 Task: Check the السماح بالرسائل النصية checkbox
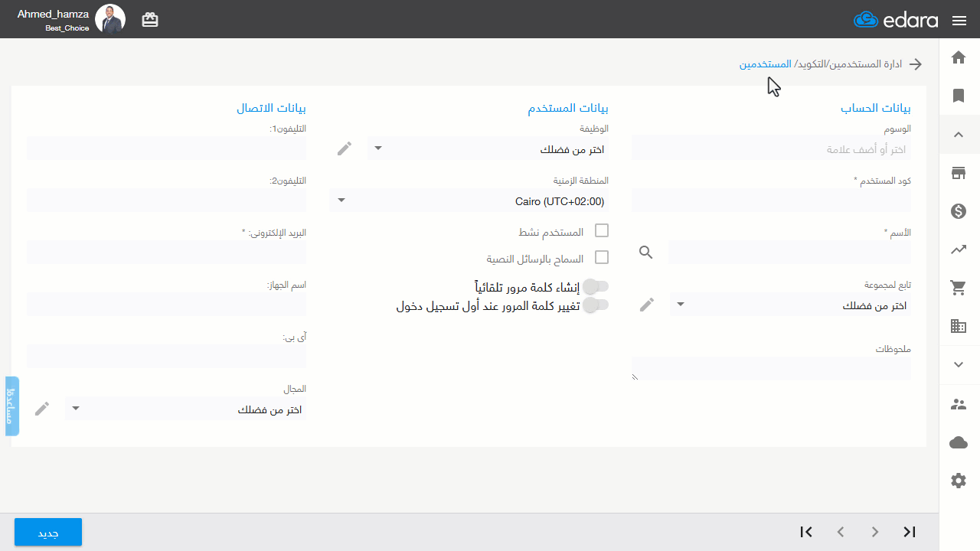602,258
